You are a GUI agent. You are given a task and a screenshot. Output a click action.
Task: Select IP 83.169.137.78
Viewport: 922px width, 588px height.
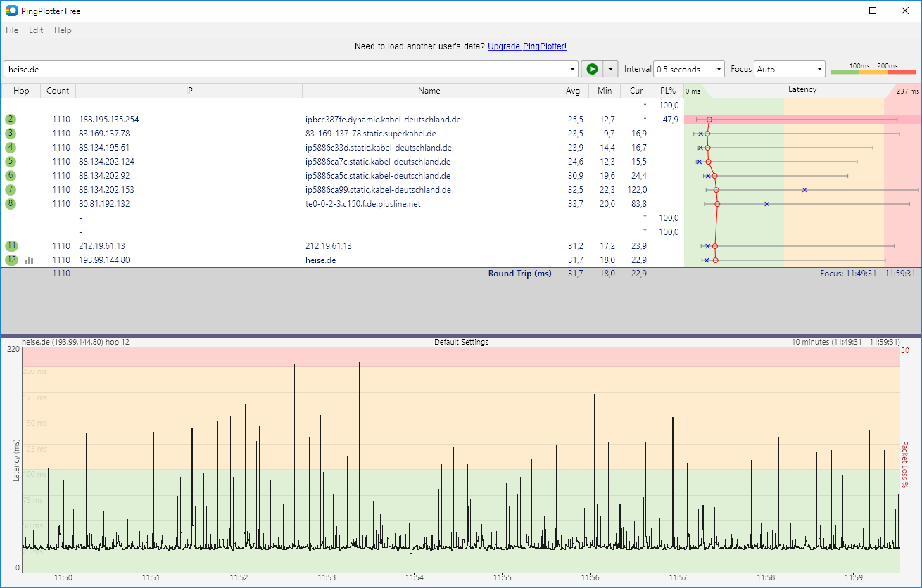point(104,134)
